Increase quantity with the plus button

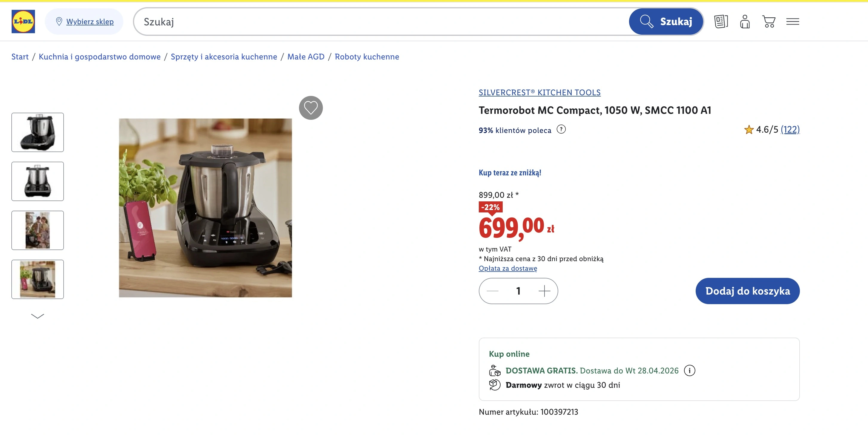(544, 291)
